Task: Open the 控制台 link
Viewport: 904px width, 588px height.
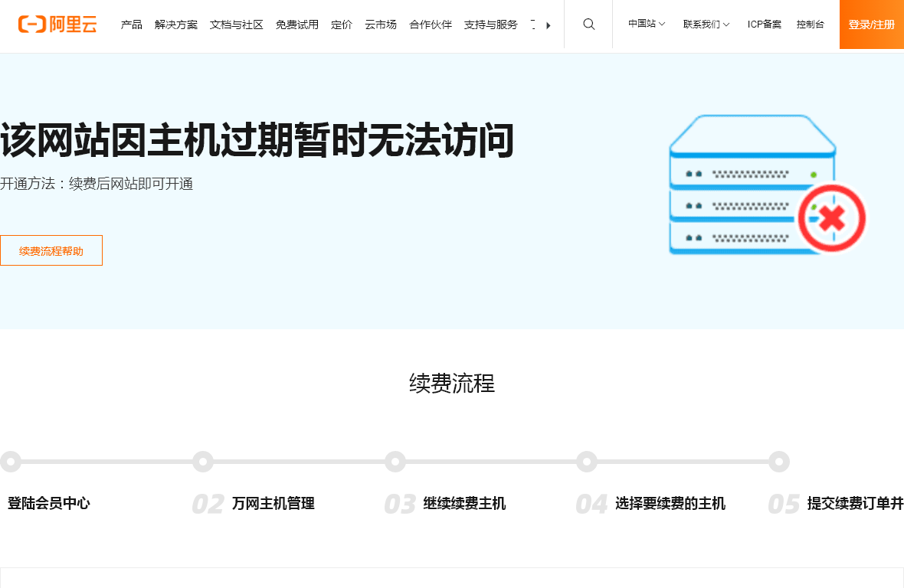Action: tap(810, 24)
